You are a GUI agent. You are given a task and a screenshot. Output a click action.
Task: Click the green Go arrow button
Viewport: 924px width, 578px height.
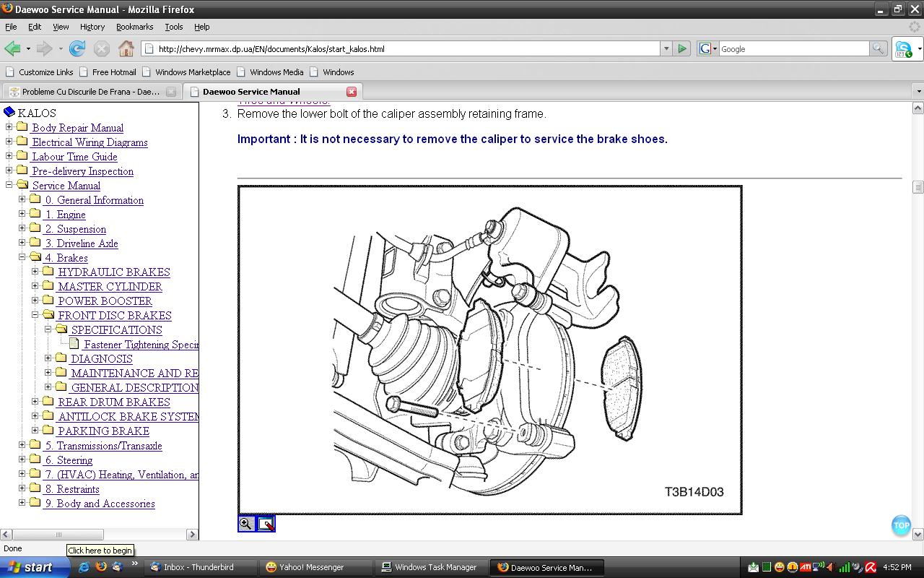pos(681,49)
